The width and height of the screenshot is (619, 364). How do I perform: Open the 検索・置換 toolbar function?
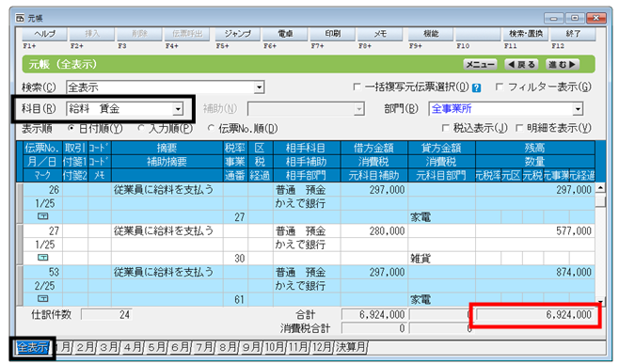click(526, 35)
